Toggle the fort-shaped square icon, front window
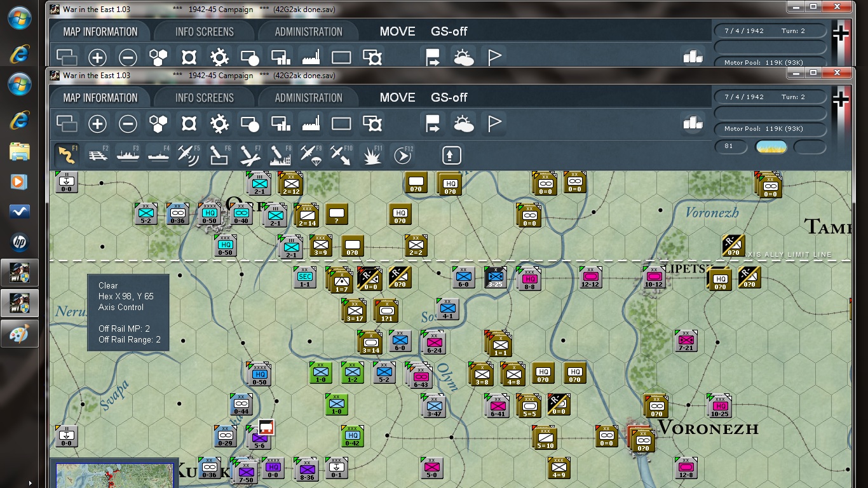 (189, 123)
